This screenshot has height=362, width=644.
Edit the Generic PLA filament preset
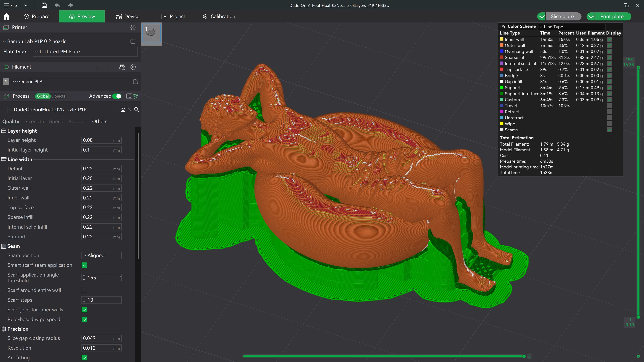(136, 82)
